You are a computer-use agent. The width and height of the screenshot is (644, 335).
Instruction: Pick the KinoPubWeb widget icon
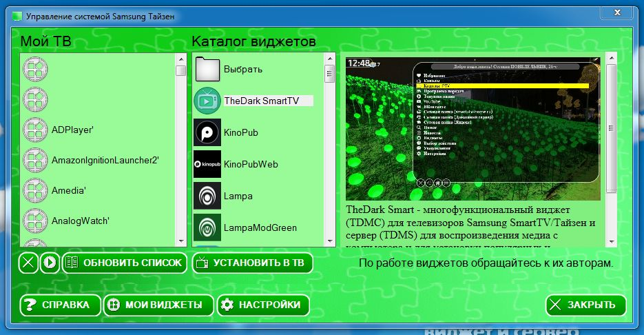pyautogui.click(x=207, y=164)
